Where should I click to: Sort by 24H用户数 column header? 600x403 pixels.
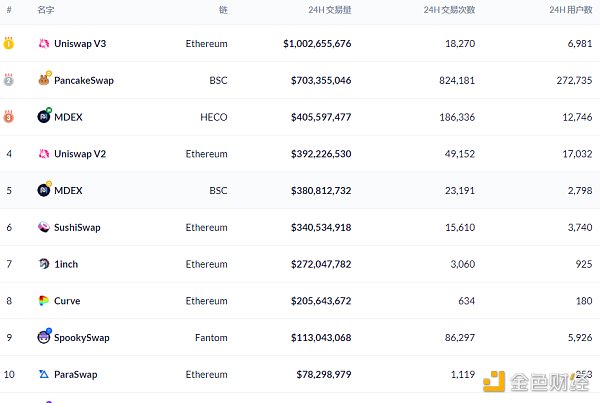coord(571,9)
